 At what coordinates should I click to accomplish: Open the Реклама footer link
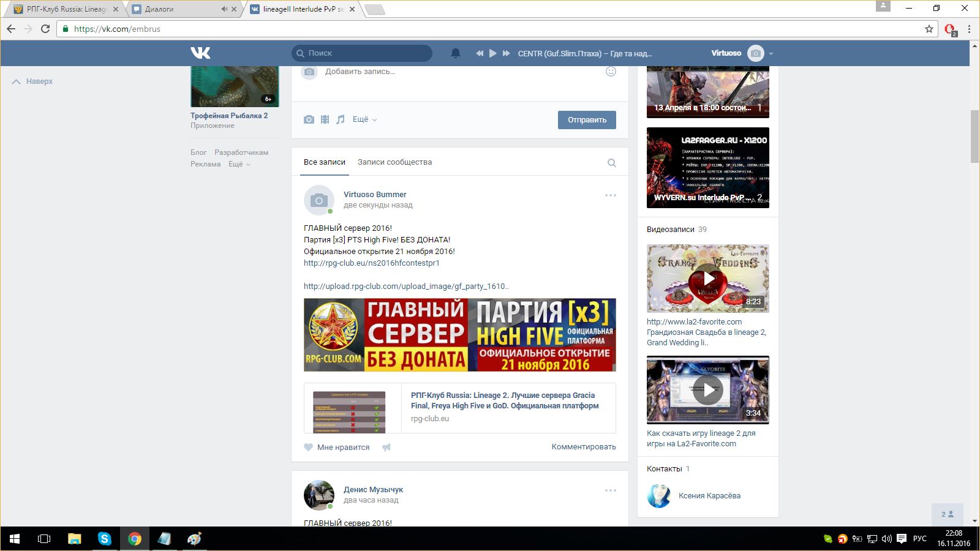tap(205, 164)
